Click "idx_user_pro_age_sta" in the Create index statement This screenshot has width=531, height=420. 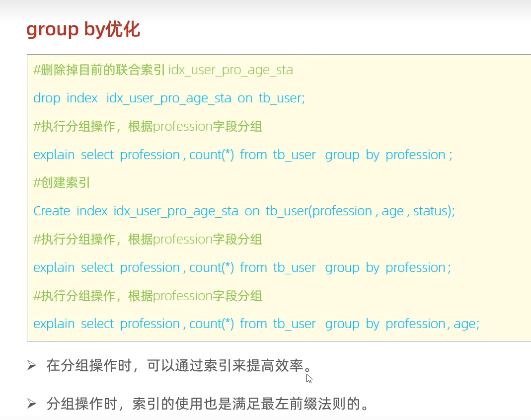pyautogui.click(x=176, y=211)
